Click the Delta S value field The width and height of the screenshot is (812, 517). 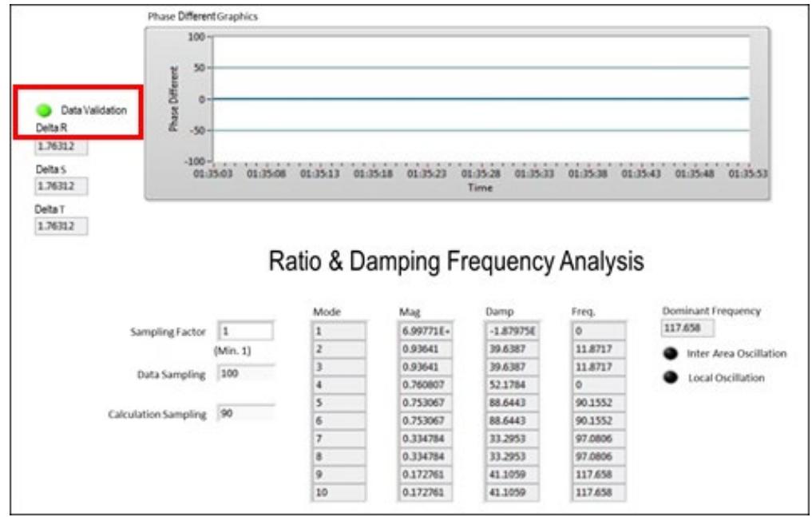pyautogui.click(x=61, y=186)
